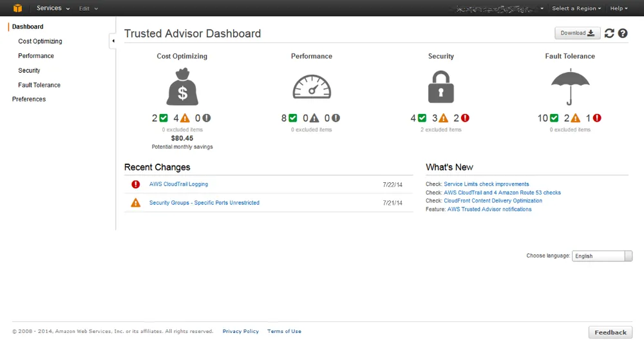
Task: Click the Download button
Action: [x=578, y=33]
